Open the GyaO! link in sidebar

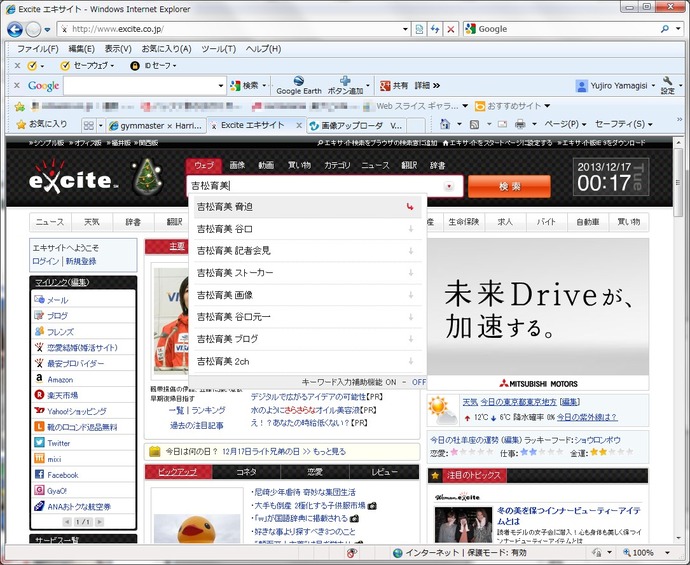(x=57, y=491)
